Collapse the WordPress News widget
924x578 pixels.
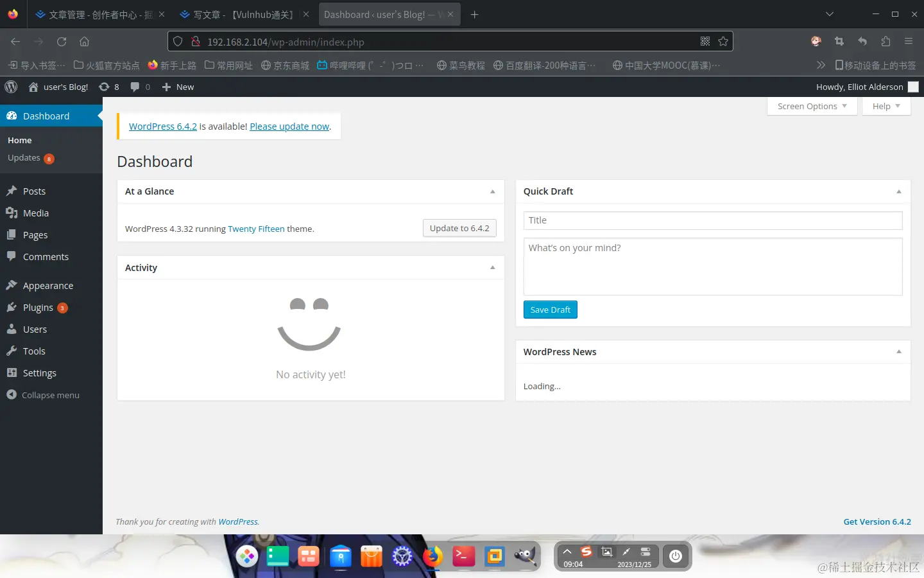click(x=899, y=352)
